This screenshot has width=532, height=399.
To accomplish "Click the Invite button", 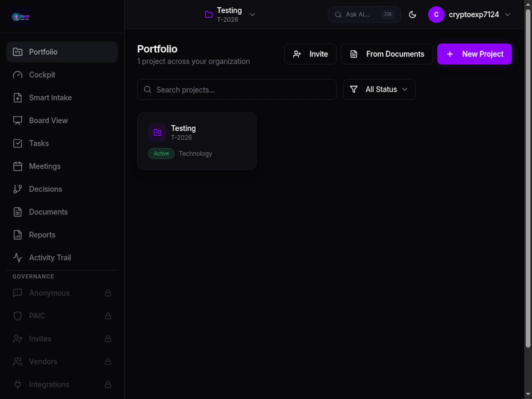I will tap(310, 54).
